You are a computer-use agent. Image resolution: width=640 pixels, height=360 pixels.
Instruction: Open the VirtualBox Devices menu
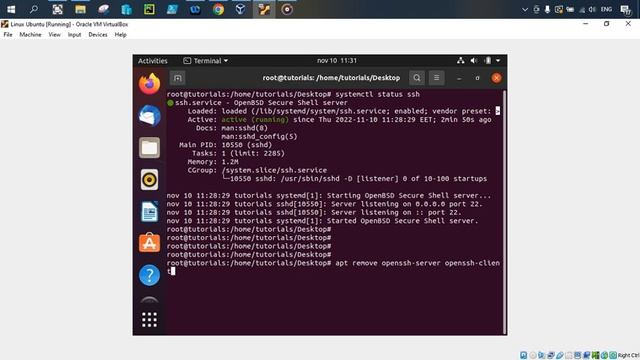tap(98, 35)
